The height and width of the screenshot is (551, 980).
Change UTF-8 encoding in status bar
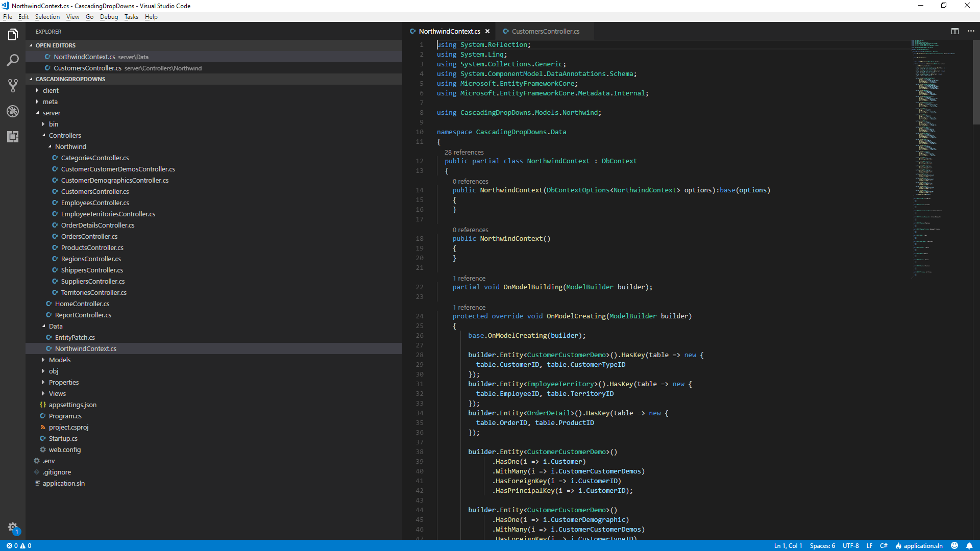point(850,545)
